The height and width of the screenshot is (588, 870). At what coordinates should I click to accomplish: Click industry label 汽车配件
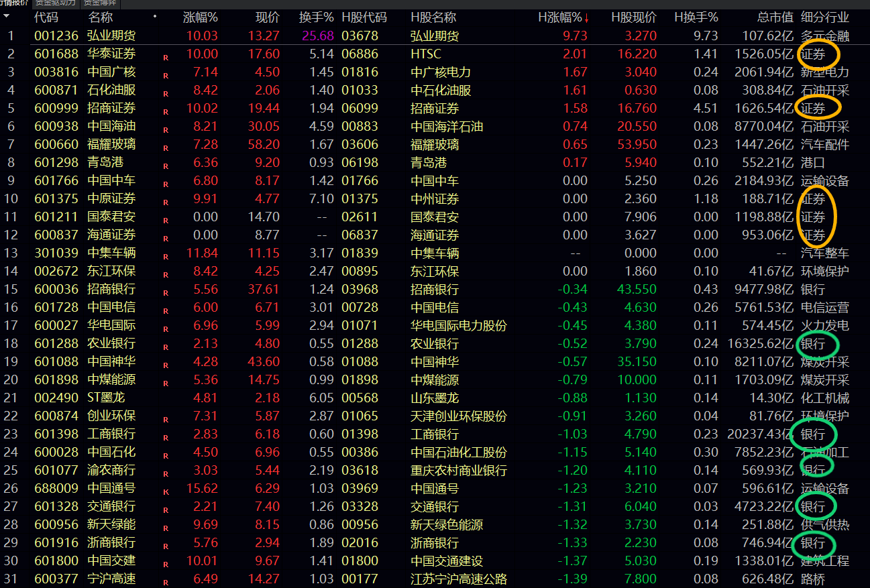pos(825,144)
